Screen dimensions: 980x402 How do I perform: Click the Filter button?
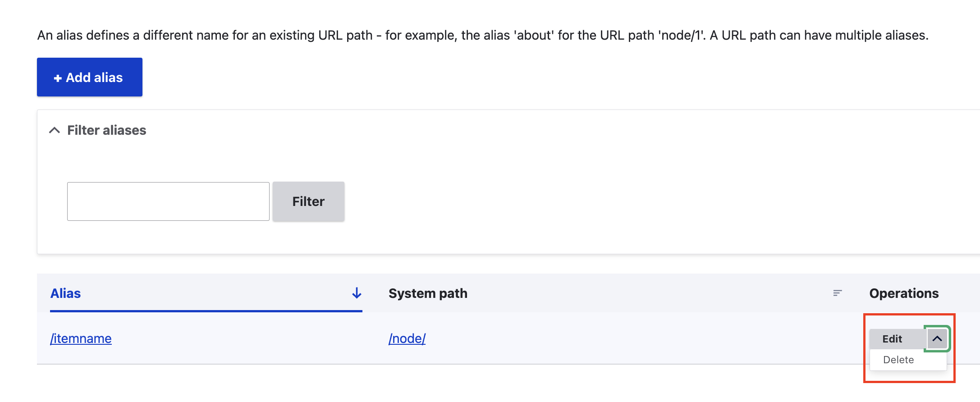click(x=308, y=201)
